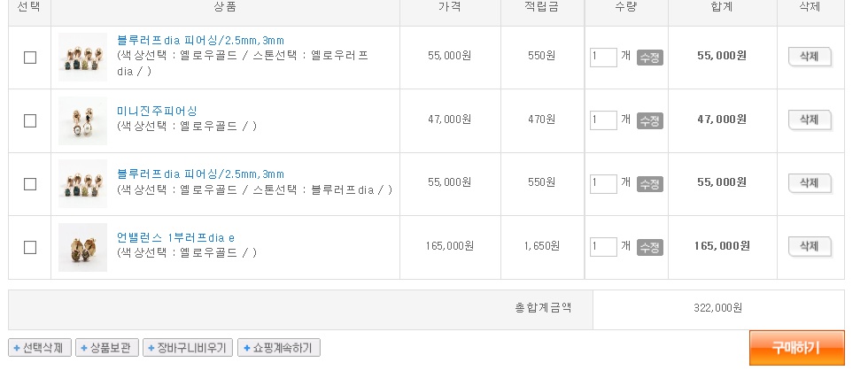
Task: Remove 언밸런스 1부러프dia e using 삭제
Action: coord(809,246)
